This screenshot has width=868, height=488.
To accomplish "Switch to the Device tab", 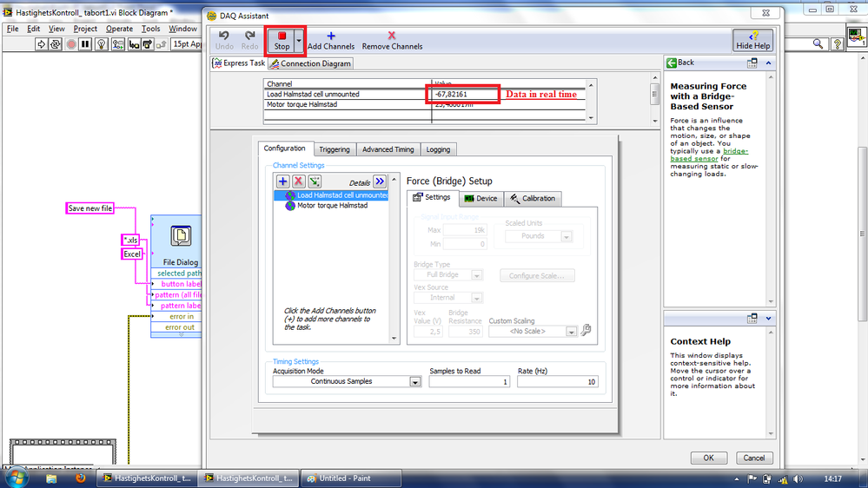I will click(481, 199).
